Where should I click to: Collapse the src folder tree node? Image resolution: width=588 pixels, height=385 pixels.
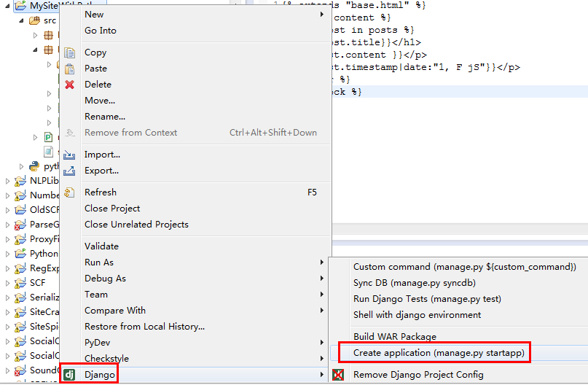(23, 20)
